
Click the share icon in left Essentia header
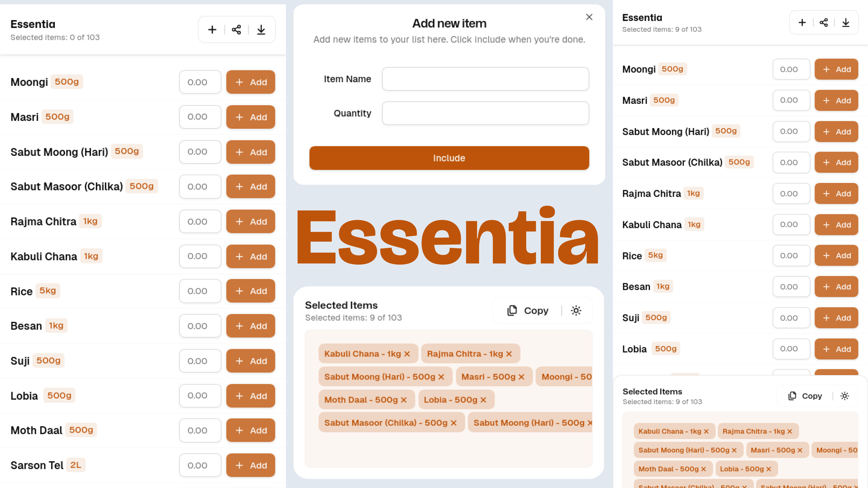coord(236,30)
